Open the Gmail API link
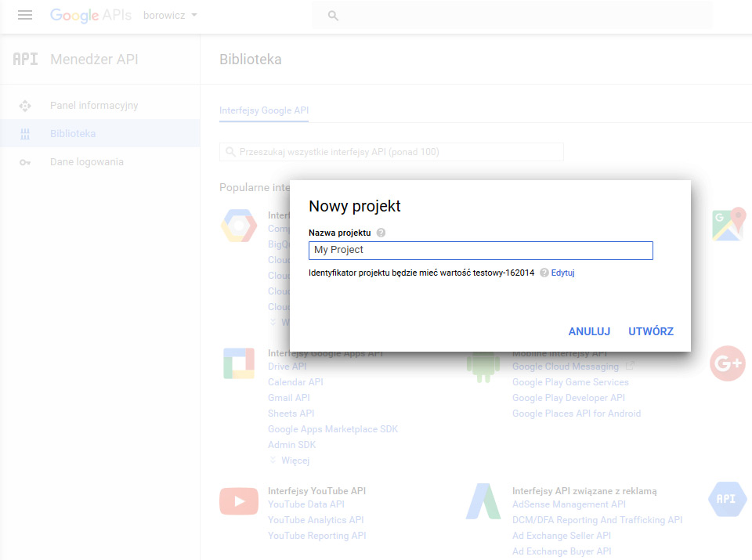Image resolution: width=752 pixels, height=560 pixels. pos(289,398)
